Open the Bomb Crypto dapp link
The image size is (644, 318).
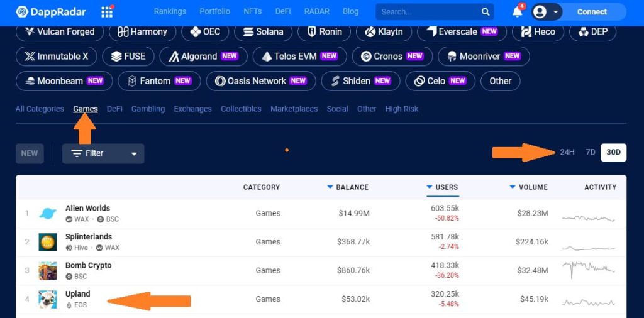[x=88, y=265]
